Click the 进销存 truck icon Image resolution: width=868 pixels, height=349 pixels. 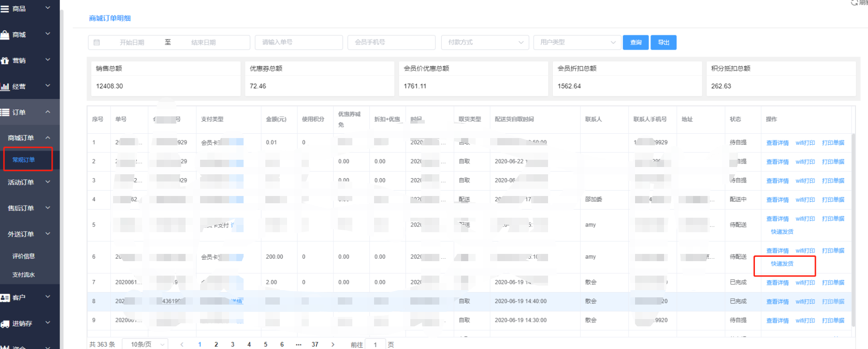point(5,324)
